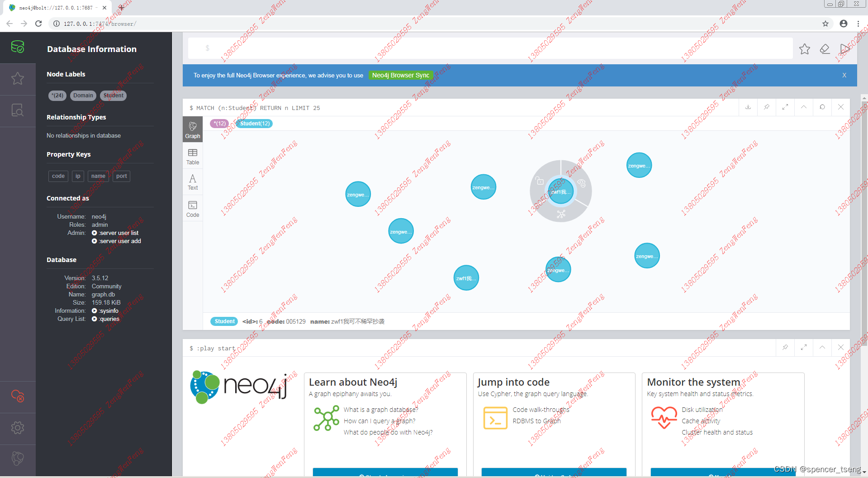Toggle fullscreen on the :play start frame
This screenshot has height=478, width=868.
[804, 348]
